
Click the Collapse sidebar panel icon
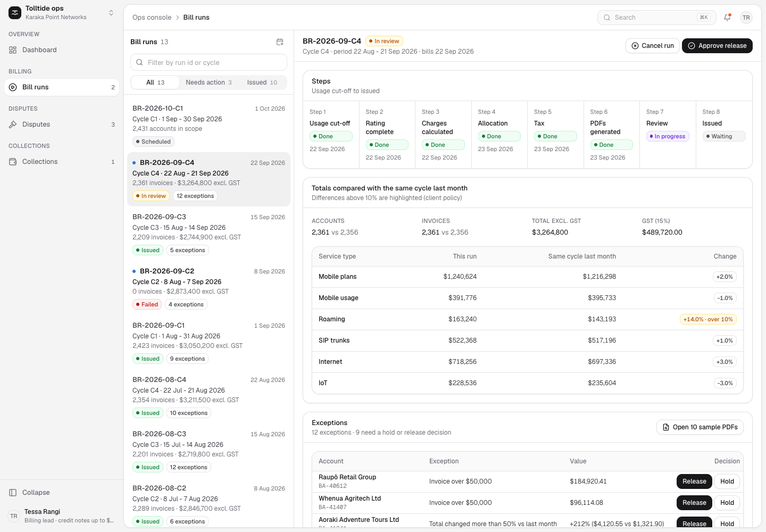(x=13, y=493)
